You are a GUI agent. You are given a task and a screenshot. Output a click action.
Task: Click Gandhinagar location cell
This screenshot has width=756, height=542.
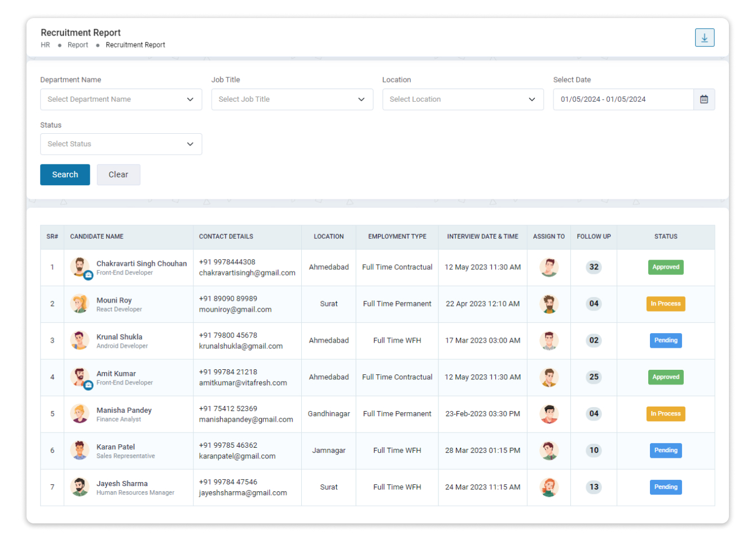tap(329, 414)
